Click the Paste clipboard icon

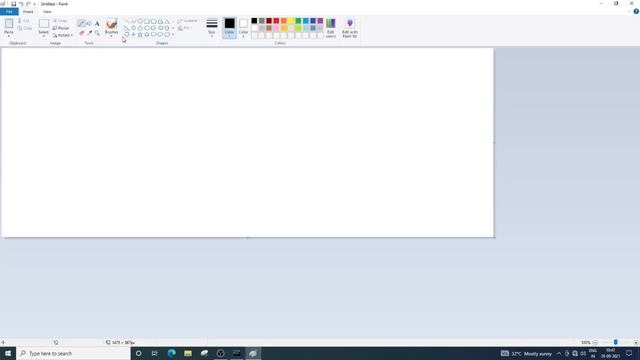(x=9, y=23)
